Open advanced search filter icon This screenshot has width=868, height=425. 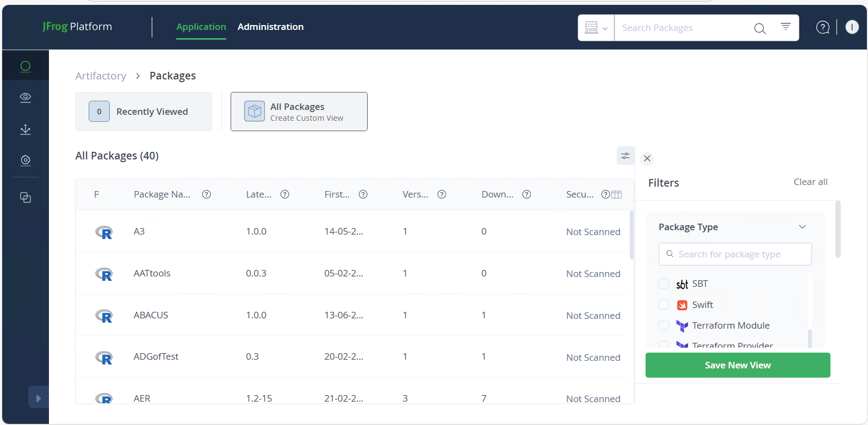pos(786,26)
